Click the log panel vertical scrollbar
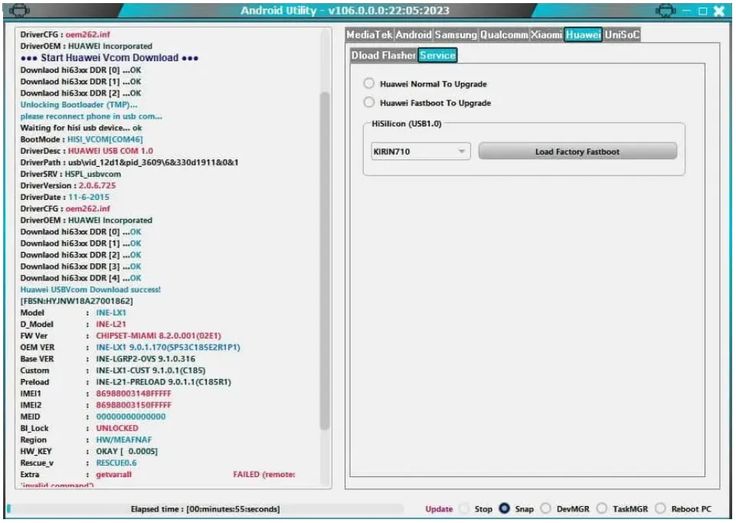736x523 pixels. pos(324,260)
